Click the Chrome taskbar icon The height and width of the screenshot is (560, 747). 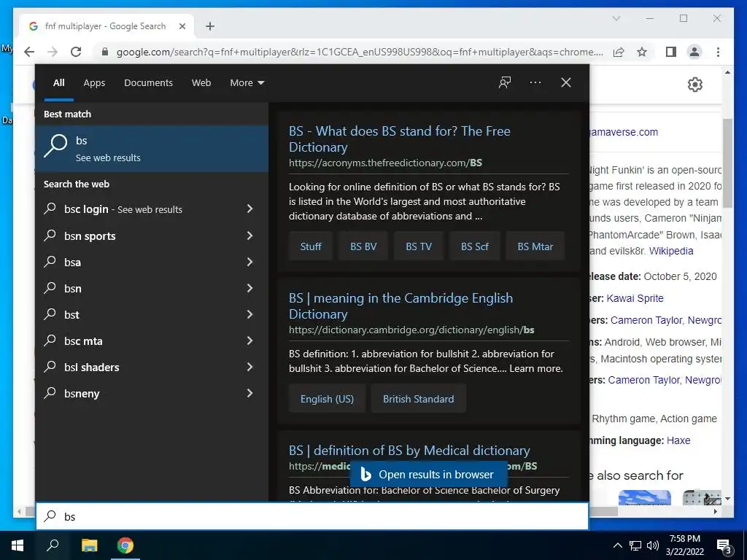point(125,545)
